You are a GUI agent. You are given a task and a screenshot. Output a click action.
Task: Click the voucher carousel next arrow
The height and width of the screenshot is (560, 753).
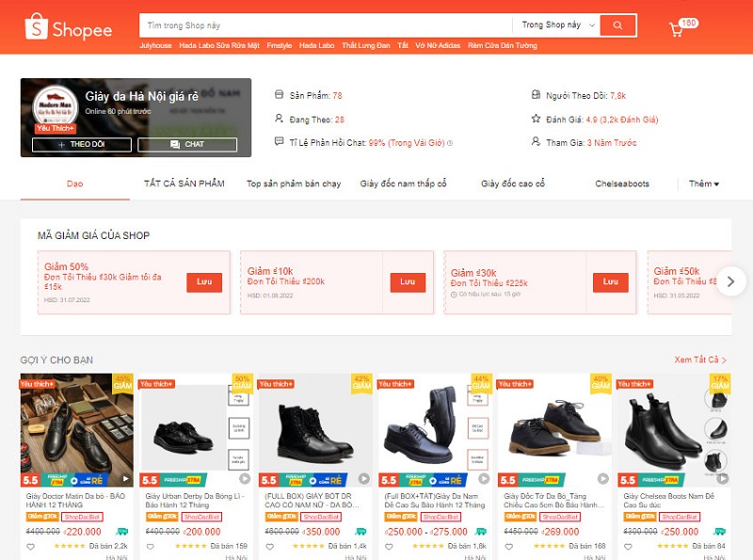point(730,281)
